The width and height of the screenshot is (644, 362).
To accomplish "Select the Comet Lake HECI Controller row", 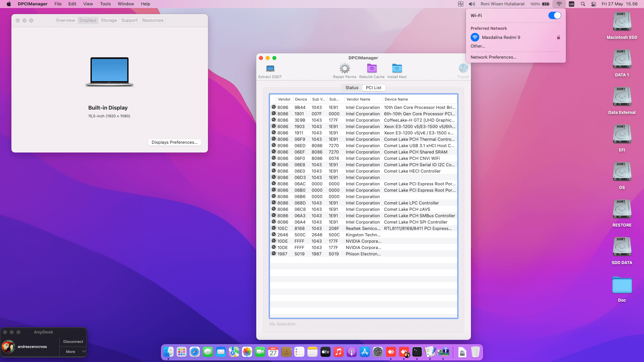I will click(364, 171).
